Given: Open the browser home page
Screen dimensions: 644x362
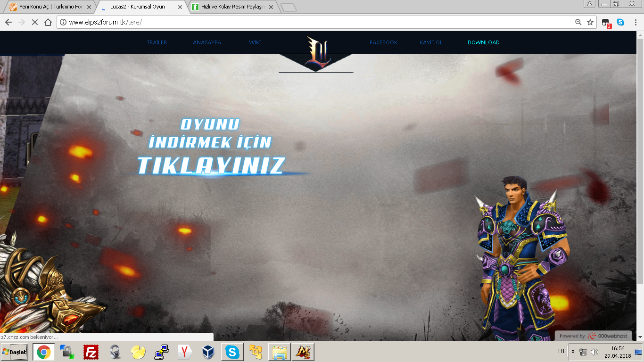Looking at the screenshot, I should tap(48, 22).
